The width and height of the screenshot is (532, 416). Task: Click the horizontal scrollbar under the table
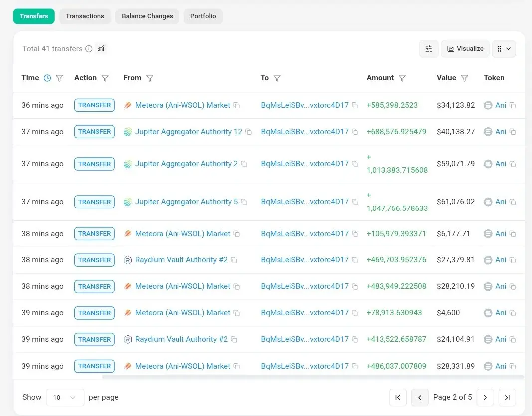[x=313, y=376]
